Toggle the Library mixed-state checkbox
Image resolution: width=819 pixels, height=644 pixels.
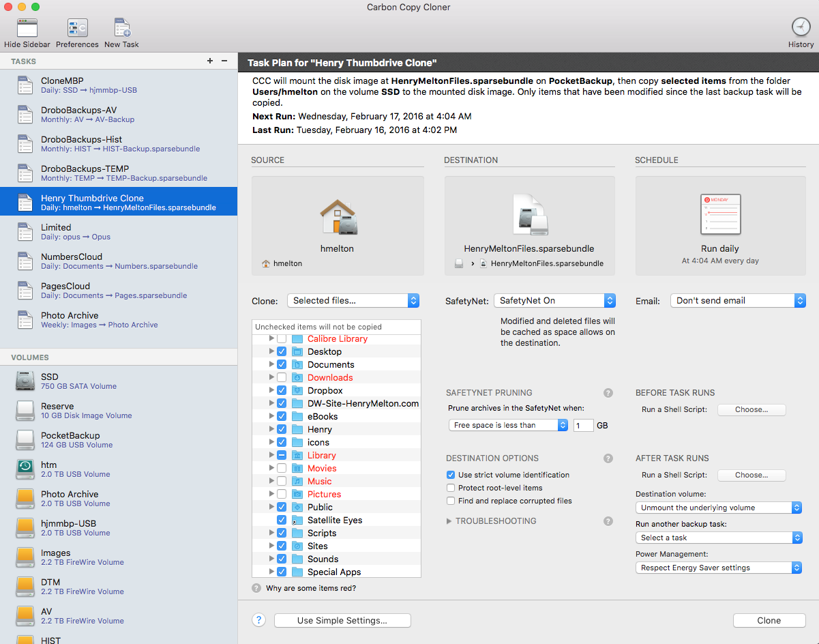(281, 455)
